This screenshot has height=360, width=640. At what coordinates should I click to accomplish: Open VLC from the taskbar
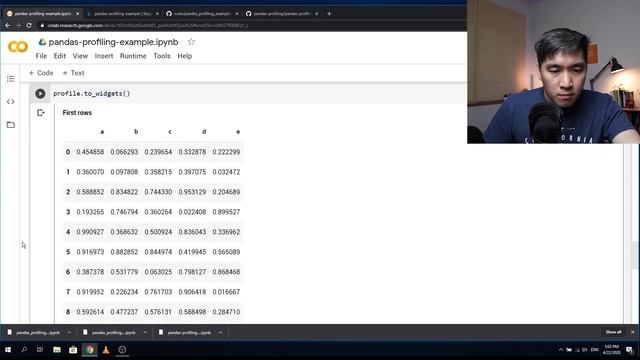[106, 350]
